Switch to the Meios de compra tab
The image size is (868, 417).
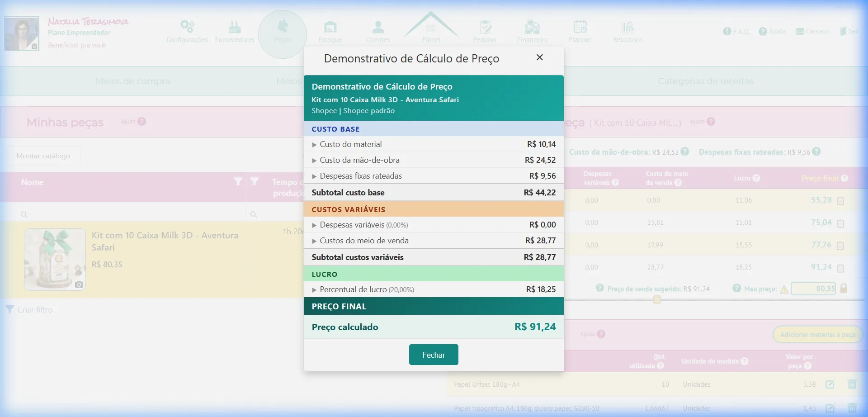point(132,81)
